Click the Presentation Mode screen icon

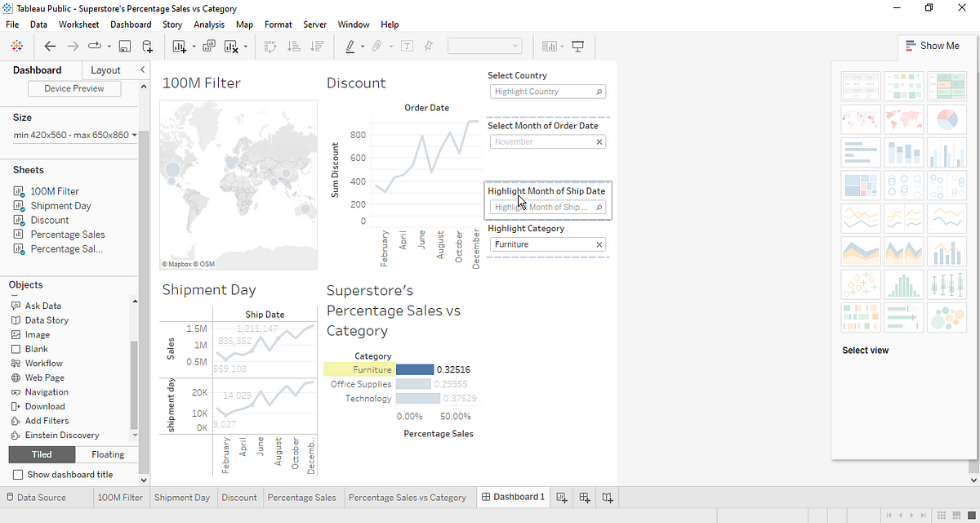(x=579, y=47)
